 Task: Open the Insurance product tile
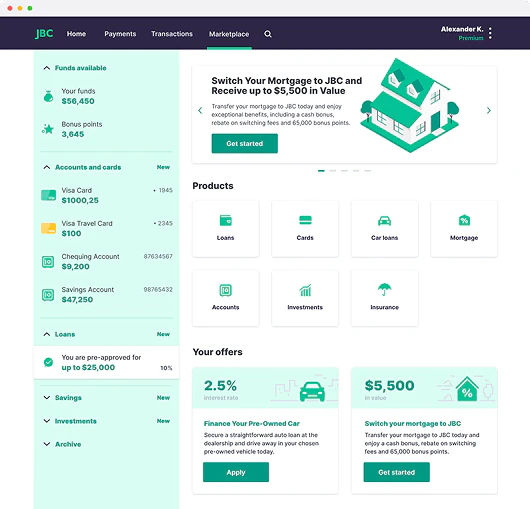(385, 298)
